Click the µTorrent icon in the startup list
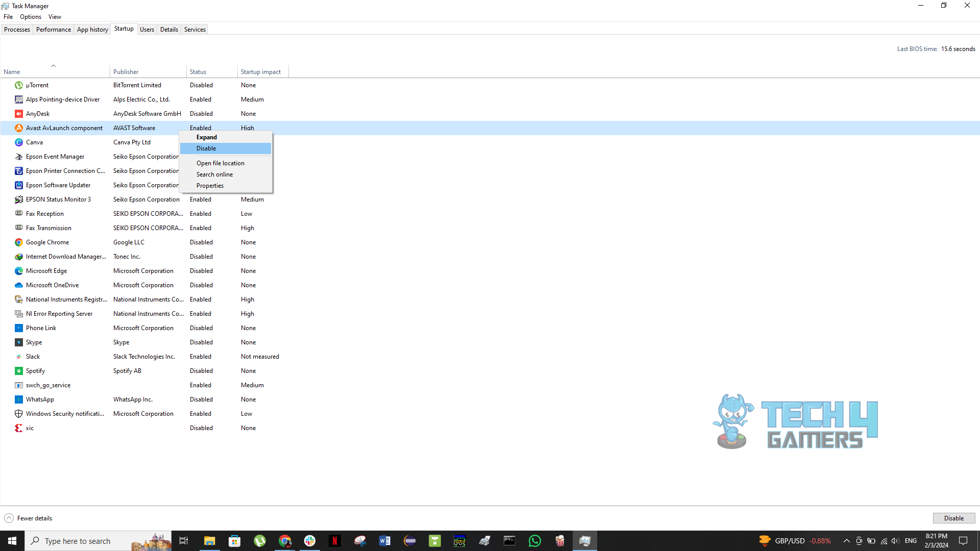This screenshot has width=980, height=551. point(18,85)
